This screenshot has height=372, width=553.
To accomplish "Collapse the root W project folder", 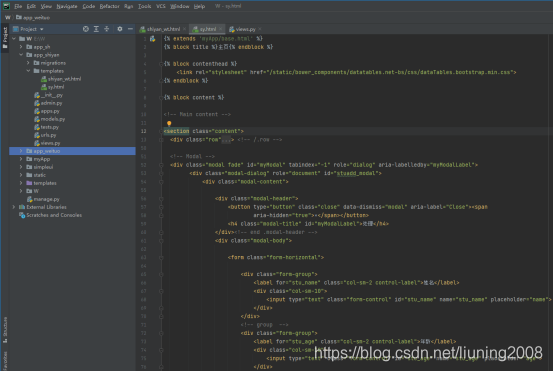I will 14,39.
